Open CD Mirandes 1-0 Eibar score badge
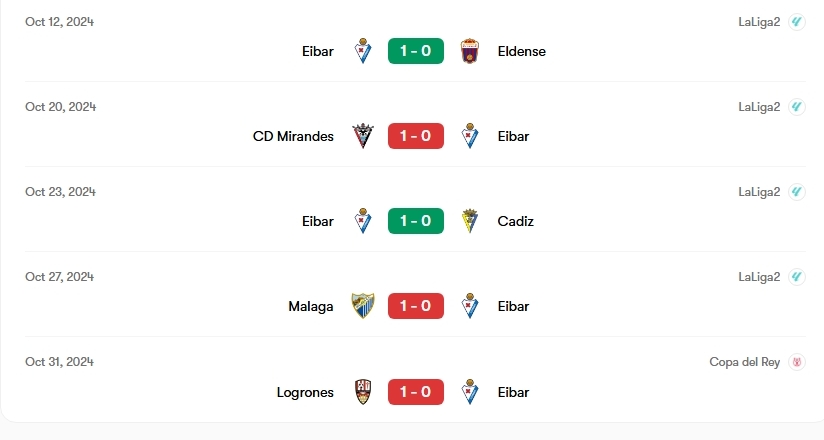 point(416,136)
